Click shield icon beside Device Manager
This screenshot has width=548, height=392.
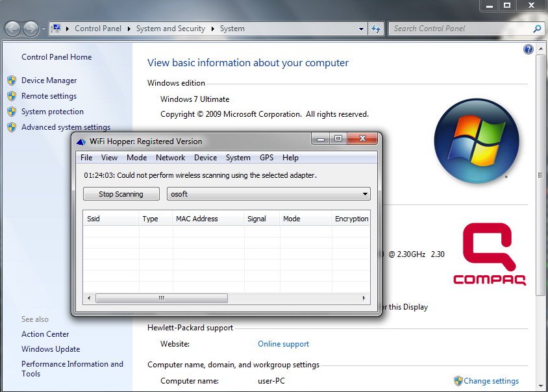click(12, 80)
